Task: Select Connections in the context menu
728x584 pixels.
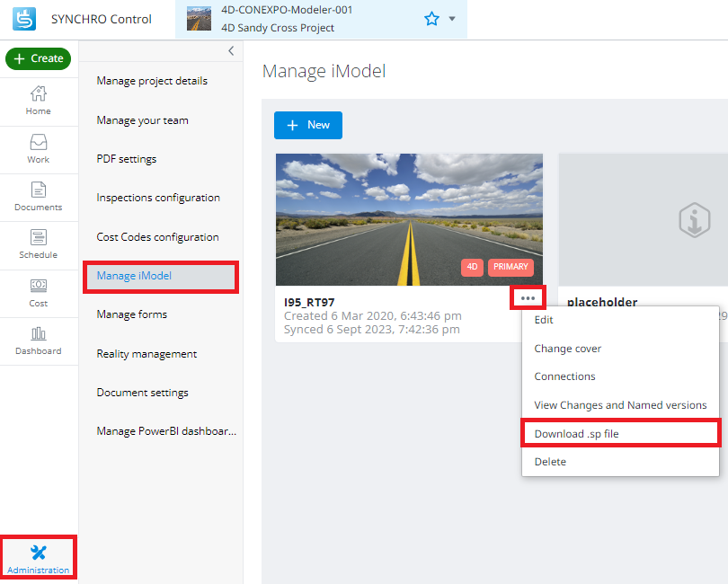Action: click(620, 376)
